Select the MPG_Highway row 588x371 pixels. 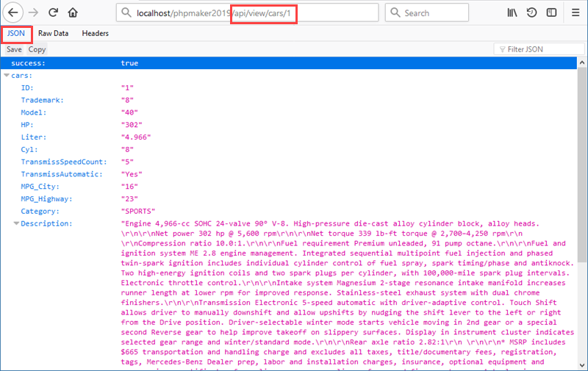tap(288, 199)
